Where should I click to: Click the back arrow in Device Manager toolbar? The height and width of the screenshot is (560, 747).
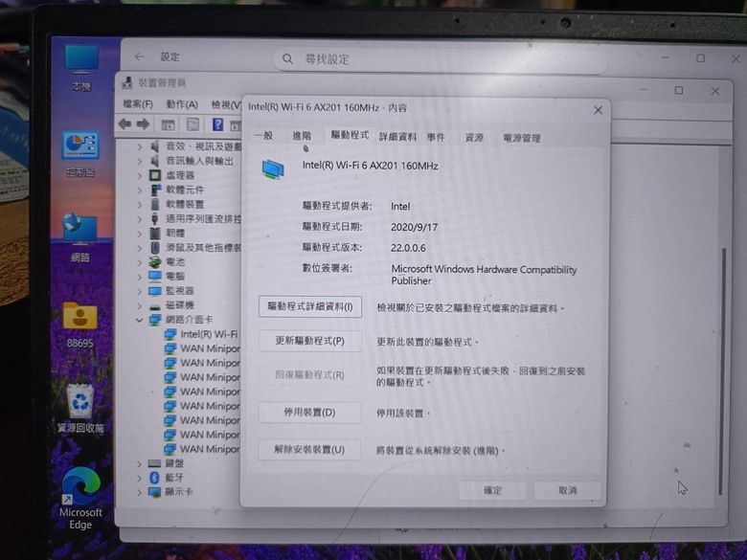click(124, 124)
